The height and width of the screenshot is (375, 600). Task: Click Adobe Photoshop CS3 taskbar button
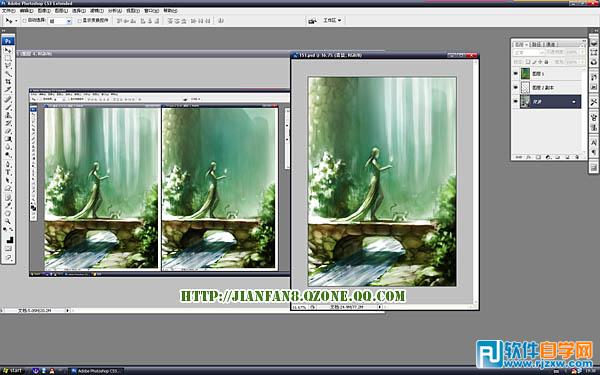click(96, 371)
